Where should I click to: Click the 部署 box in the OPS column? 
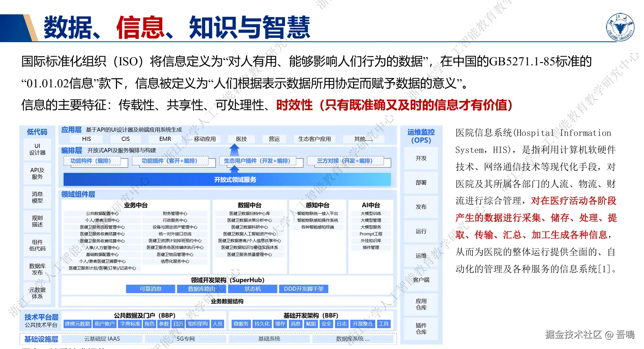(x=421, y=182)
